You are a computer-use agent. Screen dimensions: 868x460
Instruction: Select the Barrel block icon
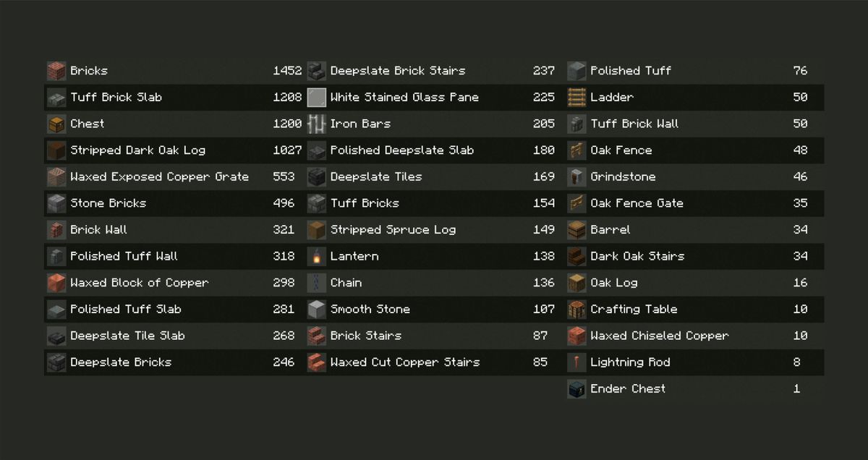coord(576,229)
